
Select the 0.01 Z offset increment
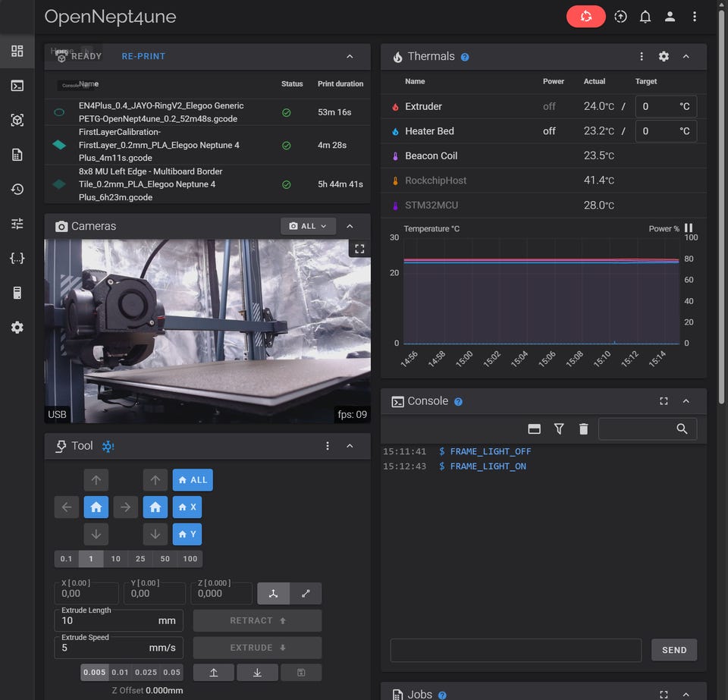(x=120, y=672)
